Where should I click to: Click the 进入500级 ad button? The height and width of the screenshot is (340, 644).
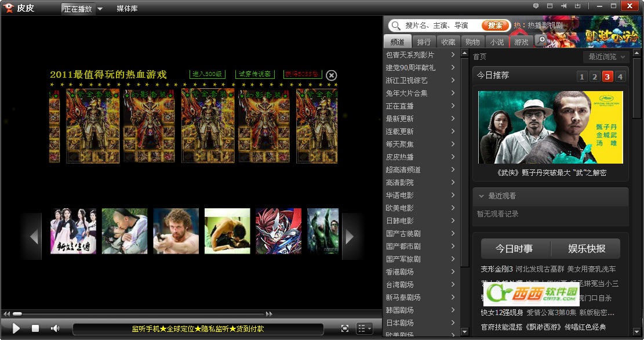coord(208,74)
